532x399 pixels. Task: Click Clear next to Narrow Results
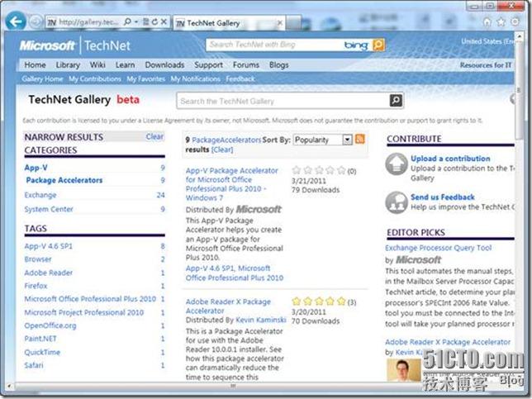pos(154,136)
